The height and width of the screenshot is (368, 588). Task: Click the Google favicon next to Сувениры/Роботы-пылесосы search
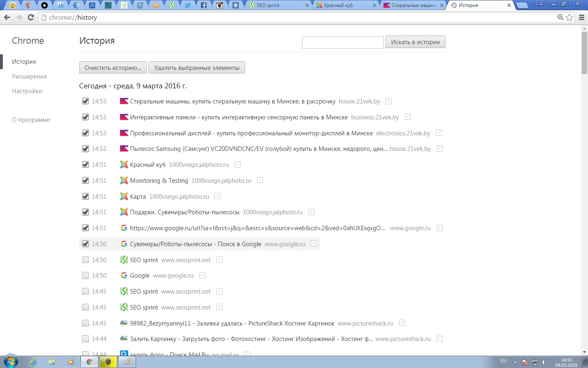pos(124,244)
